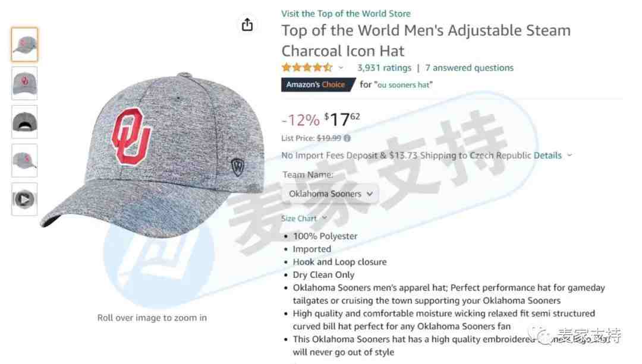Screen dimensions: 642x364
Task: Click the share icon above the product image
Action: pos(247,25)
